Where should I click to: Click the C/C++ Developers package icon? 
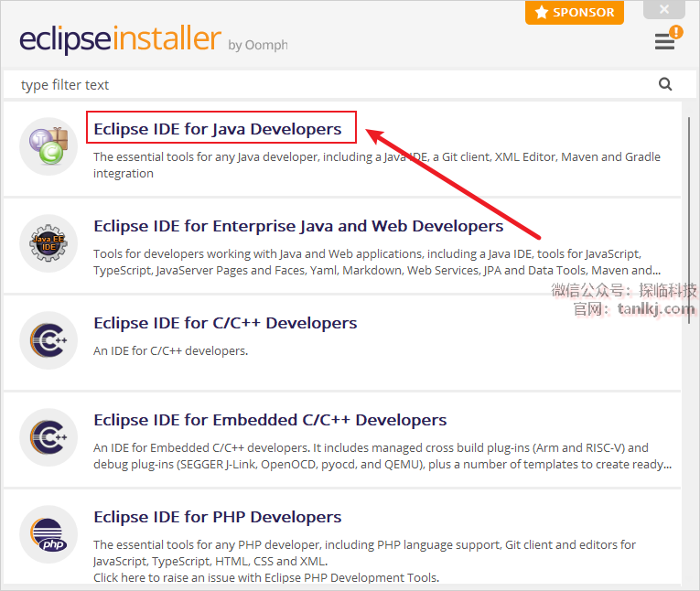click(48, 340)
